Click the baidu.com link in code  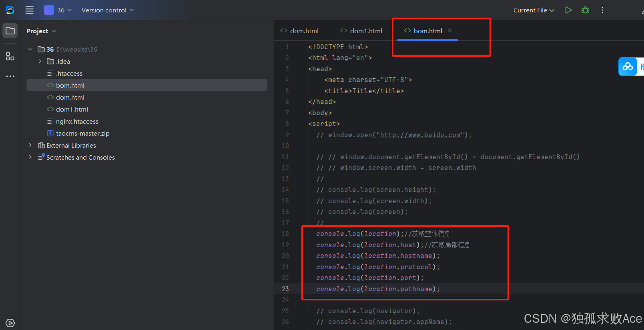(420, 135)
